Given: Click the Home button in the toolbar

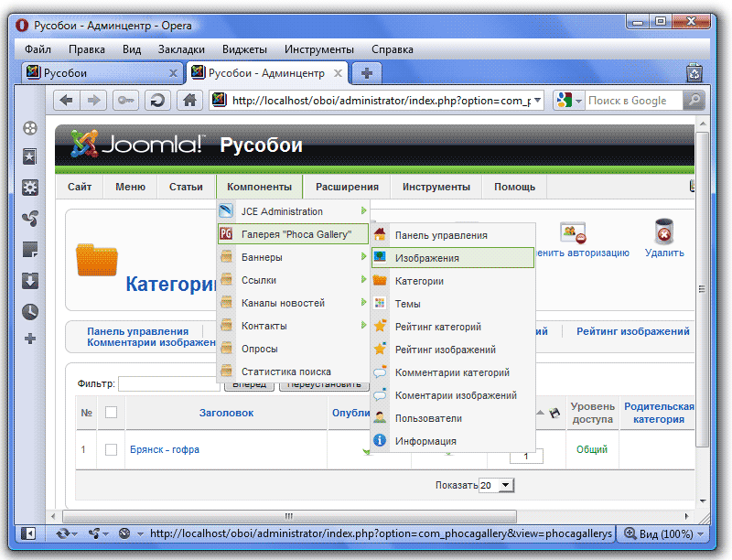Looking at the screenshot, I should point(189,101).
